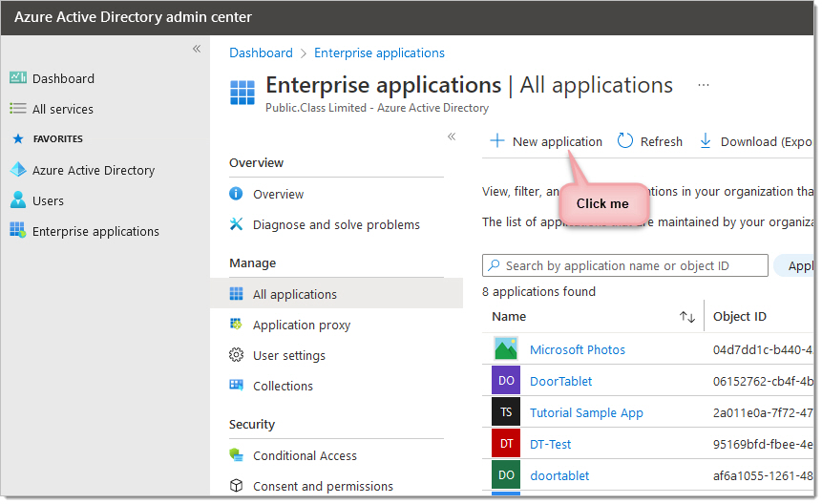Click the Microsoft Photos app thumbnail

(506, 349)
